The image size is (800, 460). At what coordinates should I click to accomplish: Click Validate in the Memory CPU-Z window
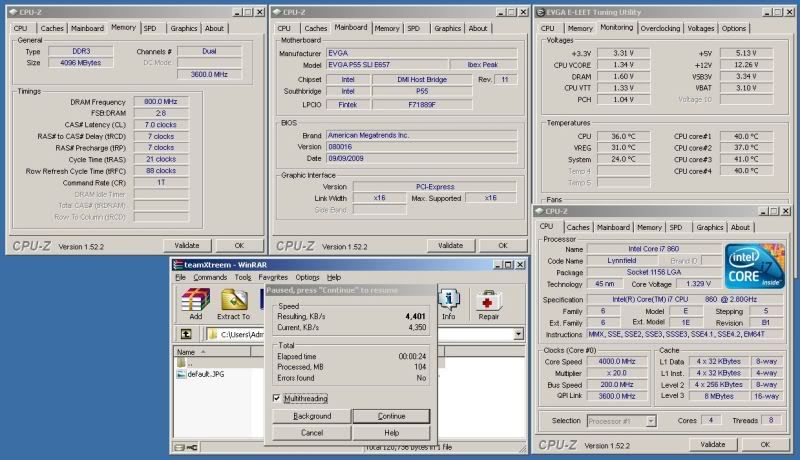coord(187,245)
